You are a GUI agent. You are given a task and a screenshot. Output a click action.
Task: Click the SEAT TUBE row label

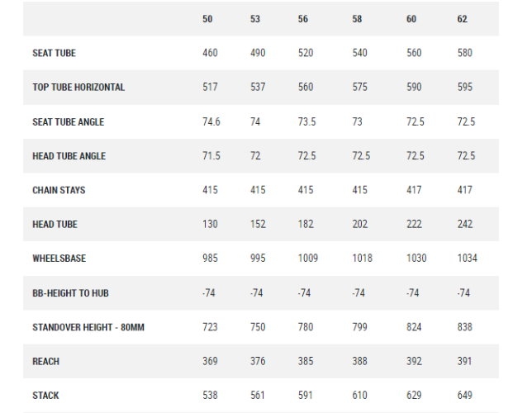coord(55,53)
